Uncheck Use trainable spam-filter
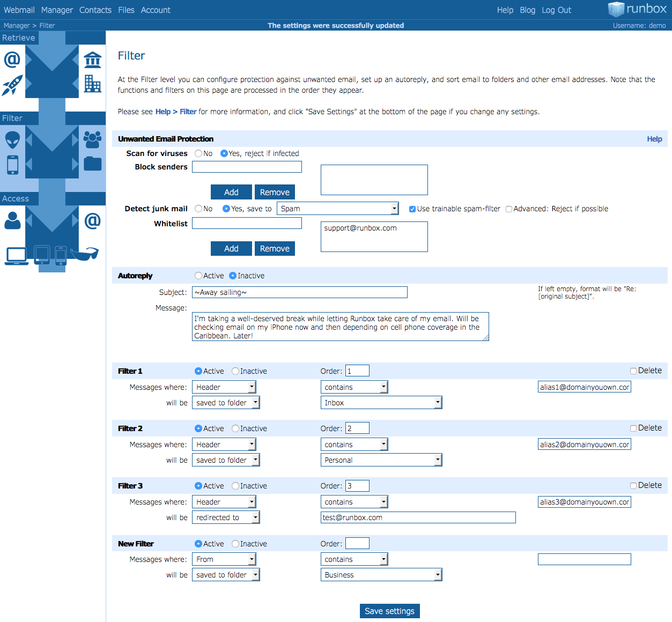 pyautogui.click(x=412, y=209)
